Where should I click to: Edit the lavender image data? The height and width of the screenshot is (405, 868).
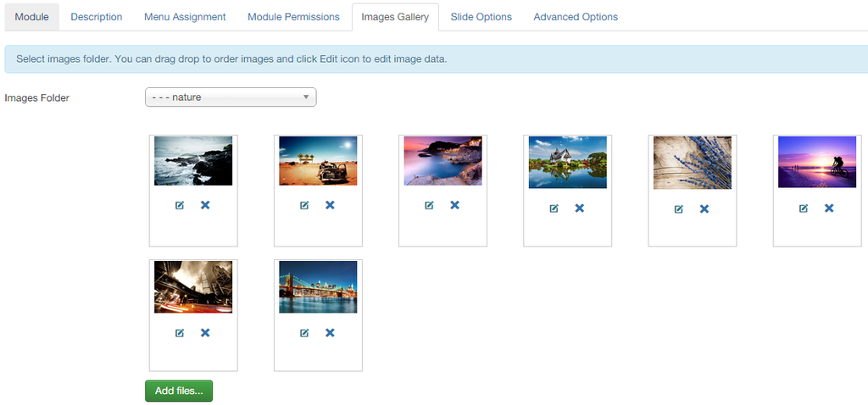click(678, 209)
